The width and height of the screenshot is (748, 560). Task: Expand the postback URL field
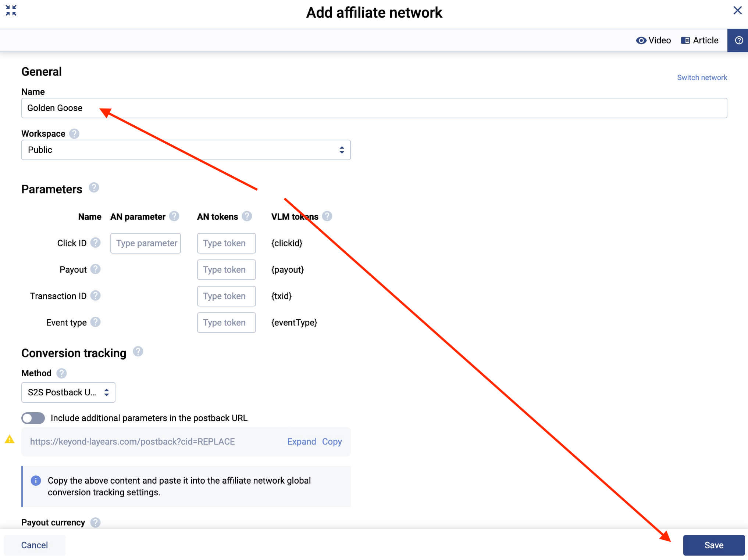coord(301,442)
